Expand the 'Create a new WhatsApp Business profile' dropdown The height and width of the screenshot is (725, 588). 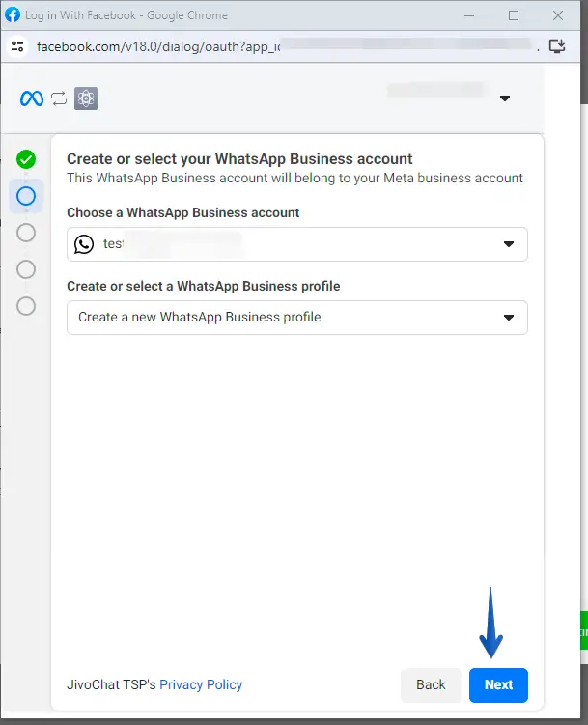click(296, 318)
